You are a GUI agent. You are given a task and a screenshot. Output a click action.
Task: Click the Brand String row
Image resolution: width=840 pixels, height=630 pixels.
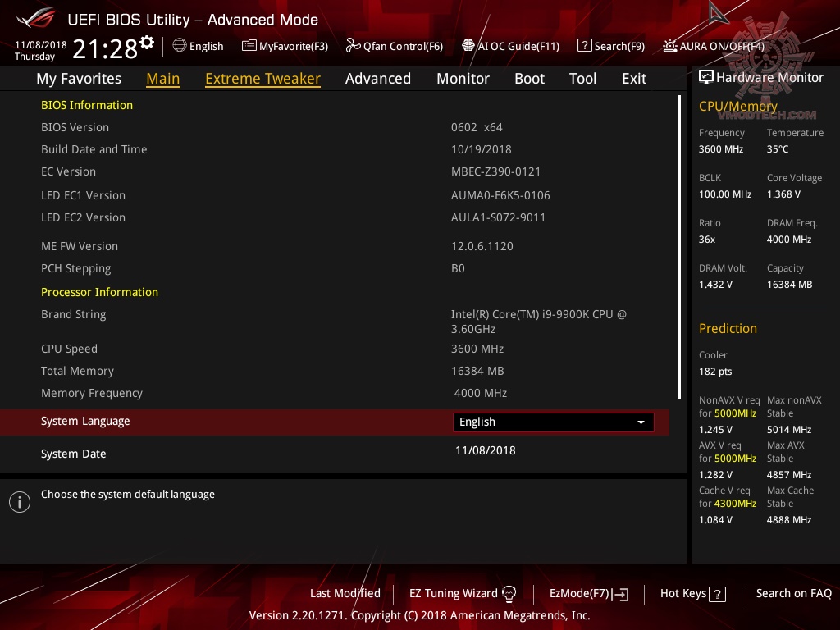click(335, 322)
